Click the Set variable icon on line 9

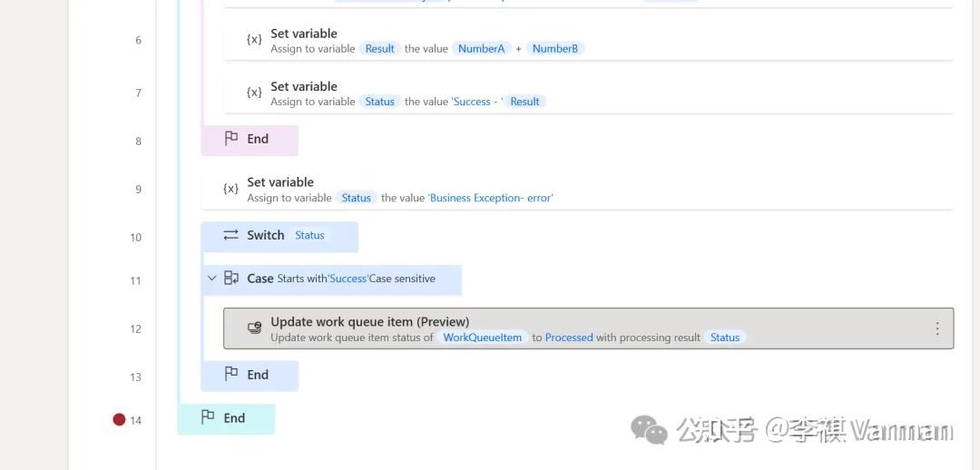point(230,189)
